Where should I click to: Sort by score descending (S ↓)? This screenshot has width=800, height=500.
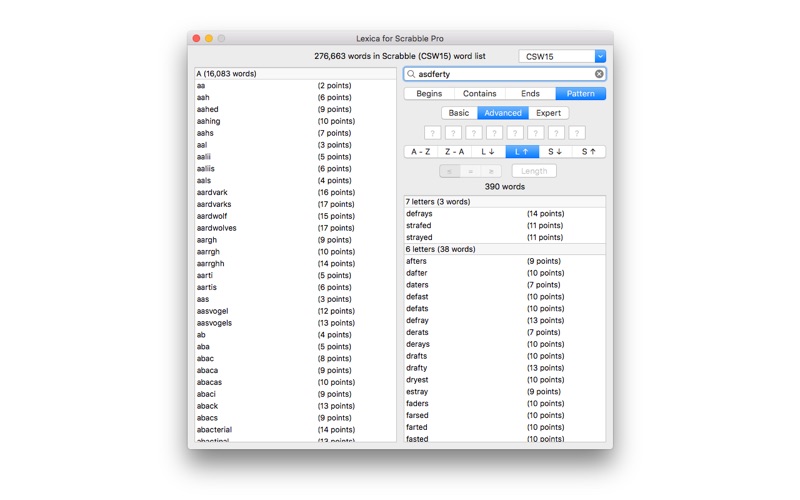(x=555, y=152)
